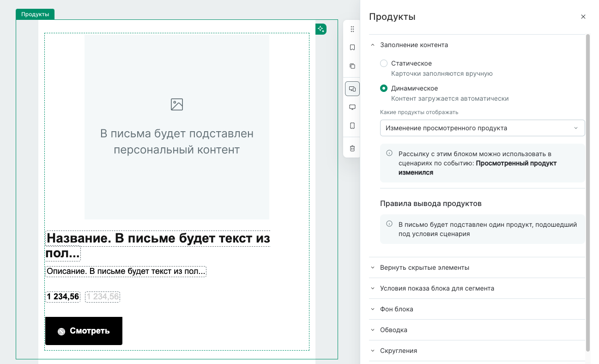This screenshot has height=364, width=599.
Task: Click the drag handle dots icon in block toolbar
Action: [x=352, y=29]
